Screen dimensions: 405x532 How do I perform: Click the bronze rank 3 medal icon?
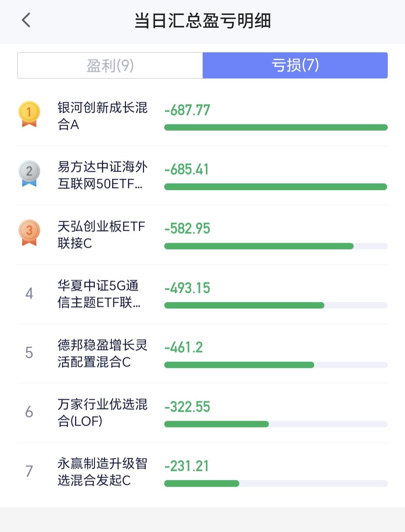coord(29,233)
